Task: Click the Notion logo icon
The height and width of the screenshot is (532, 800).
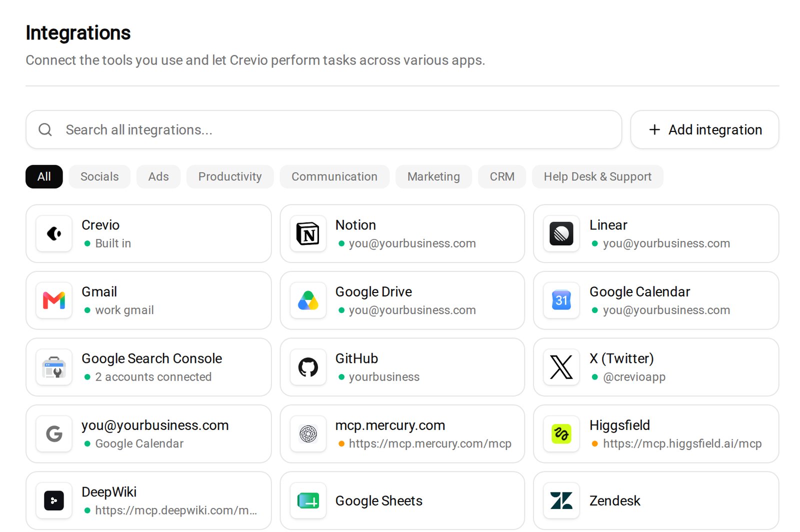Action: (x=308, y=233)
